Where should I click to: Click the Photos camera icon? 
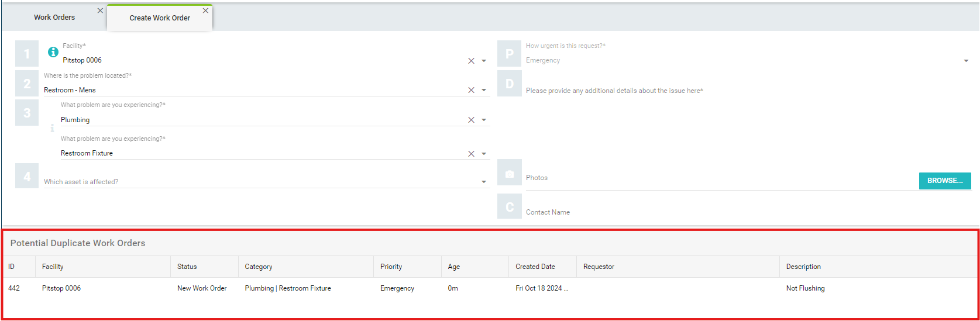point(510,174)
